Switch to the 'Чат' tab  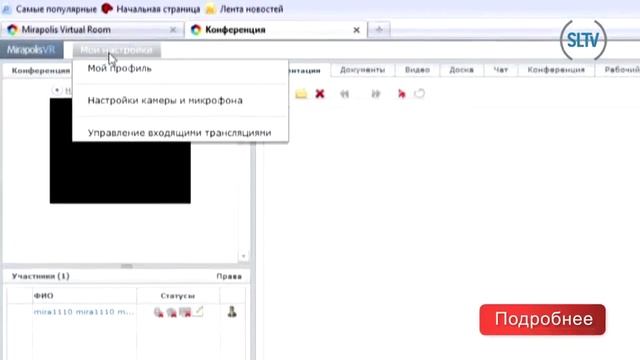[500, 70]
